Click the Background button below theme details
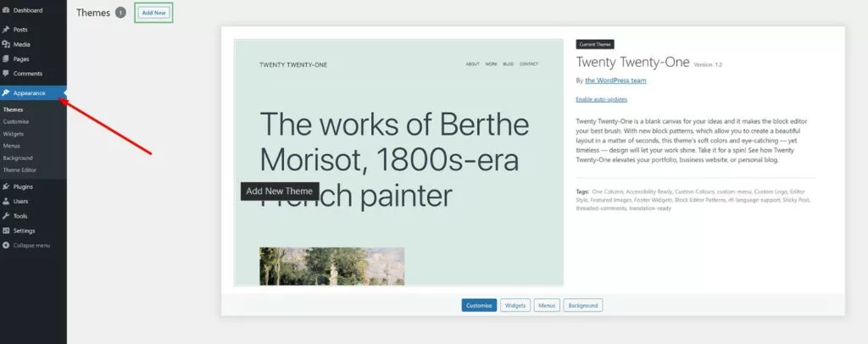 [583, 305]
